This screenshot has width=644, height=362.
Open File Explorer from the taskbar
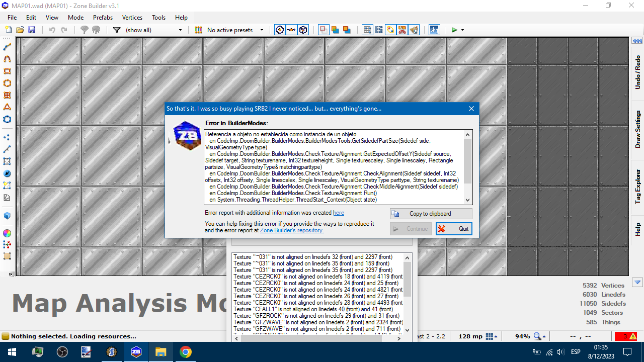coord(160,352)
